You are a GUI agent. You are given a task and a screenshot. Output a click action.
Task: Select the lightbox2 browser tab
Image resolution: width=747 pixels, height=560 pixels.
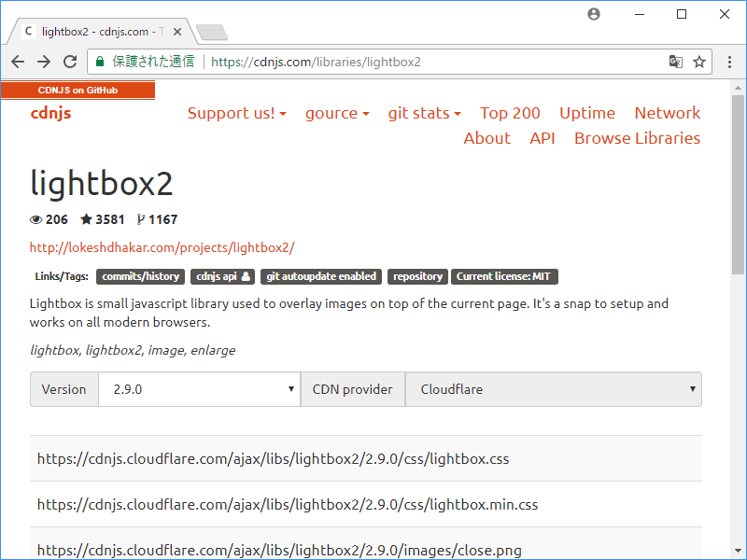pyautogui.click(x=93, y=31)
